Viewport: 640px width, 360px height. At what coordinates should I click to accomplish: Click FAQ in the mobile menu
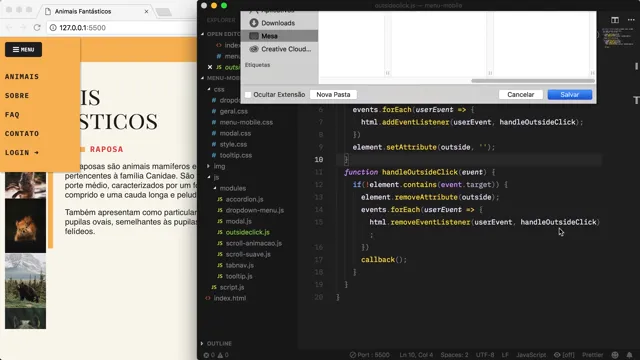click(x=12, y=115)
